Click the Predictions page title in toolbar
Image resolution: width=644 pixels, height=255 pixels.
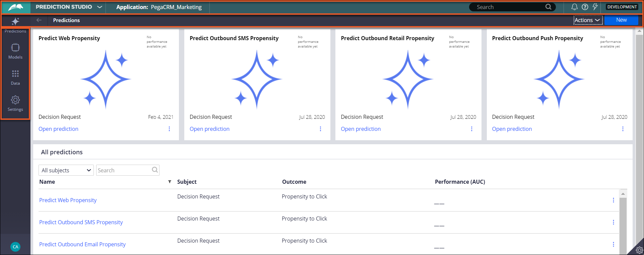[66, 20]
